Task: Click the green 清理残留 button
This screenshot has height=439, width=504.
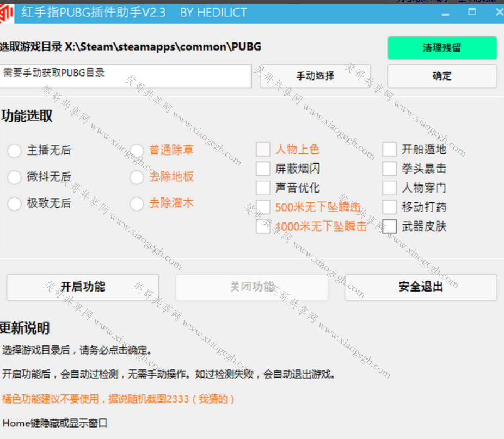Action: [442, 48]
